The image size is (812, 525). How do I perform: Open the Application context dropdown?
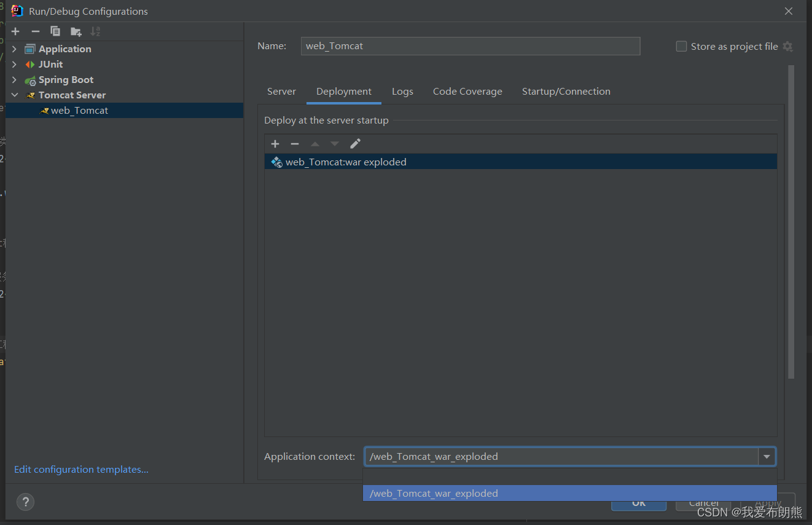[767, 456]
